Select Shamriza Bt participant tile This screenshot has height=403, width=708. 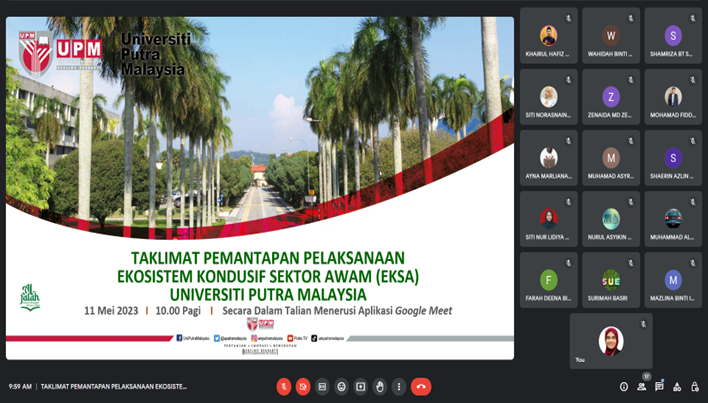point(673,36)
